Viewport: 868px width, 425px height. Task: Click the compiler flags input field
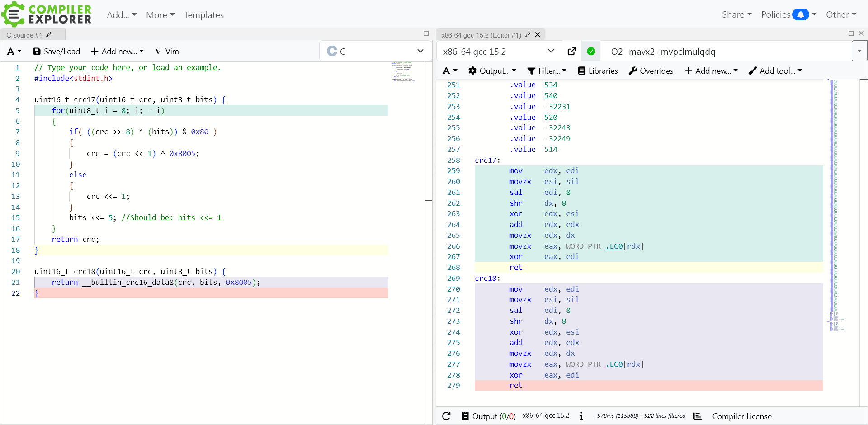point(723,52)
